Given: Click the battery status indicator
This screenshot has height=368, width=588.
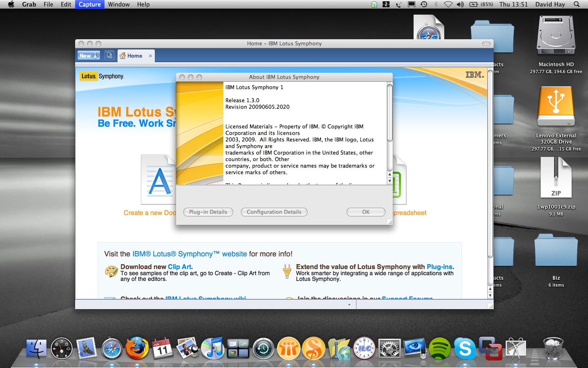Looking at the screenshot, I should coord(481,4).
